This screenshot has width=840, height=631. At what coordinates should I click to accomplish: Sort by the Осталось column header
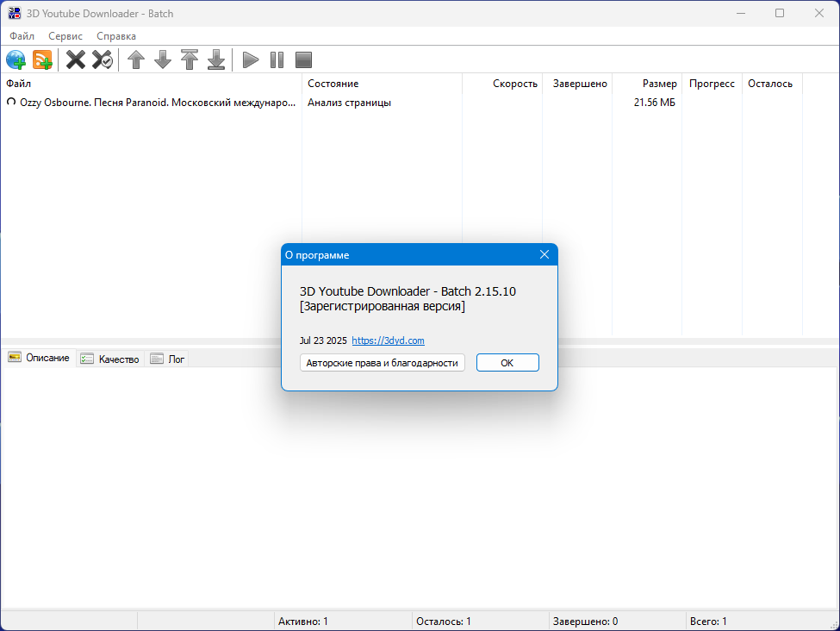point(772,84)
